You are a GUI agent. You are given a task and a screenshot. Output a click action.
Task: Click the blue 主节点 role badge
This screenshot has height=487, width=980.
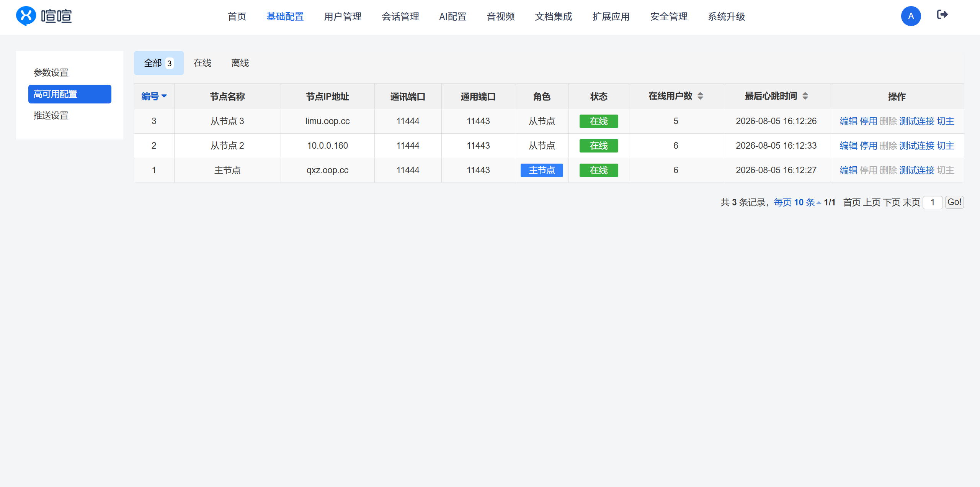pos(542,170)
